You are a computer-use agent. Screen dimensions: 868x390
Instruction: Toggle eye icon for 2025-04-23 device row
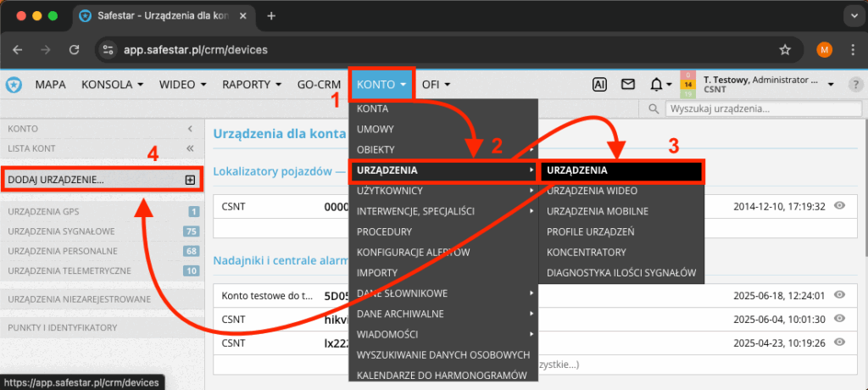839,343
